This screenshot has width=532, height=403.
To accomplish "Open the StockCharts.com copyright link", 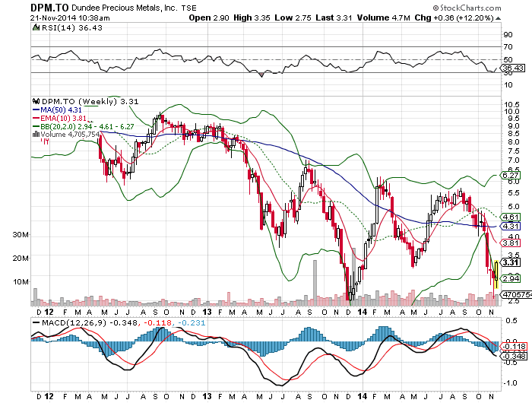I will tap(467, 8).
